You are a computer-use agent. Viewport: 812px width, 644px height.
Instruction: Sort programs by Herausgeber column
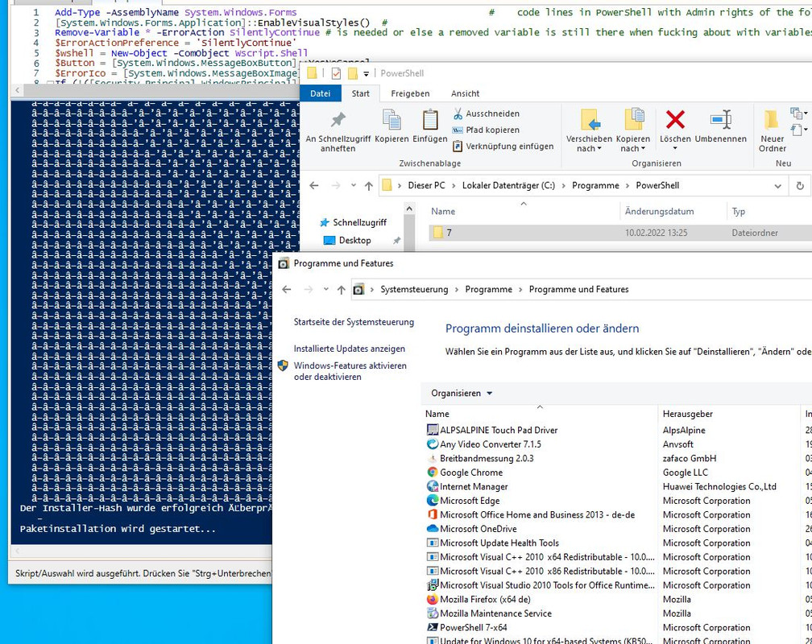click(688, 414)
